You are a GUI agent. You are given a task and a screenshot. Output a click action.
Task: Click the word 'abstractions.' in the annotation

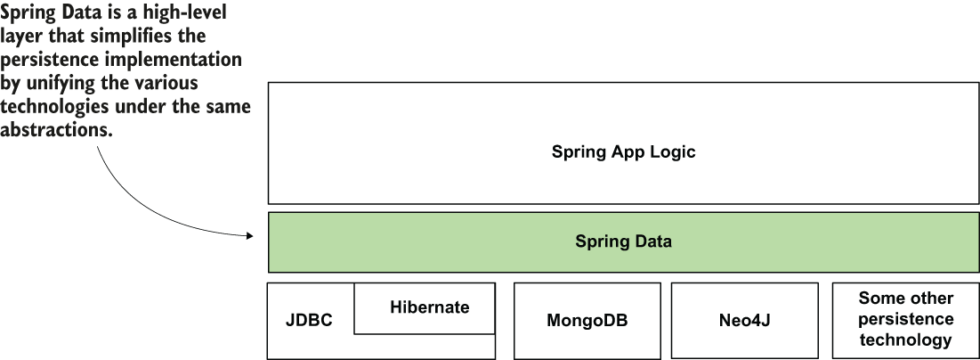click(x=57, y=130)
